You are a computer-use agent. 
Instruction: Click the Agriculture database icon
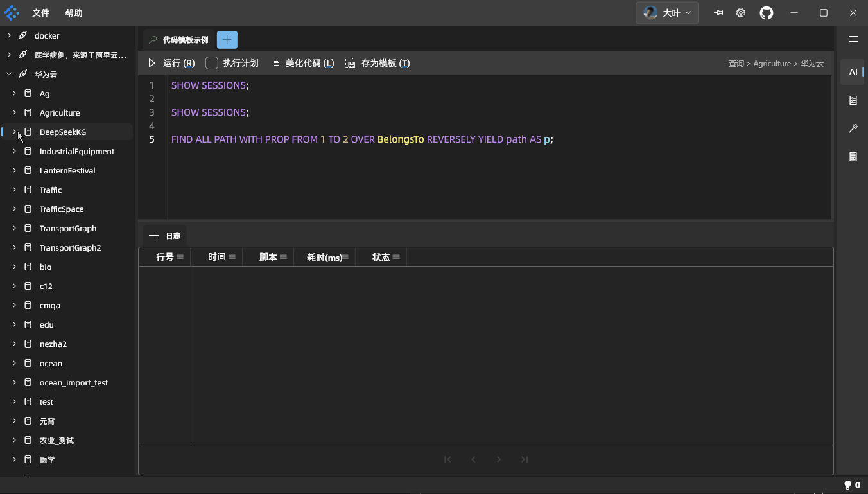click(28, 112)
